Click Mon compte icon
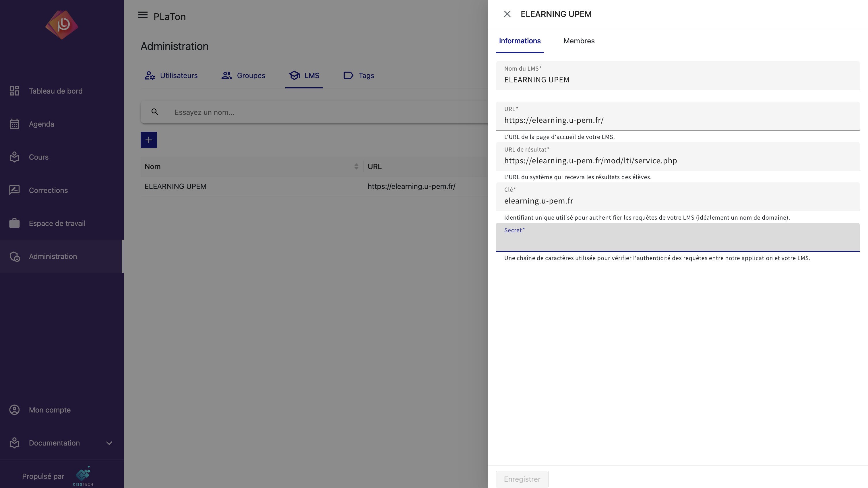Image resolution: width=868 pixels, height=488 pixels. coord(14,410)
